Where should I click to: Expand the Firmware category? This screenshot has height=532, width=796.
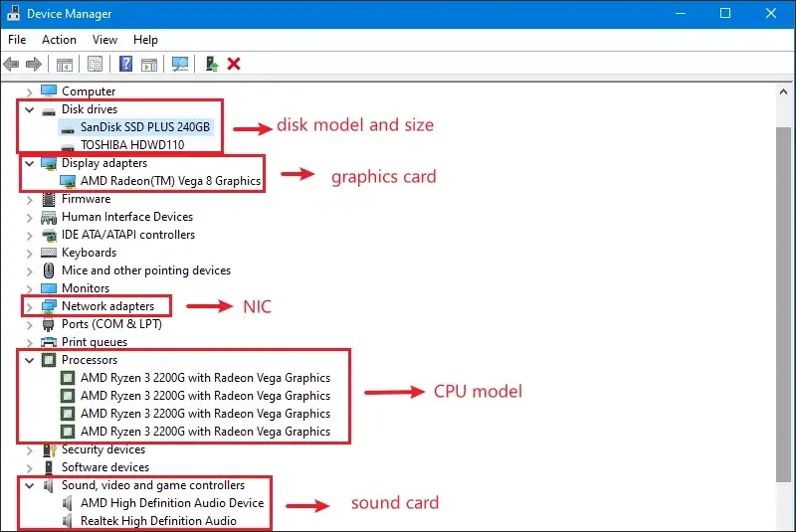point(30,199)
